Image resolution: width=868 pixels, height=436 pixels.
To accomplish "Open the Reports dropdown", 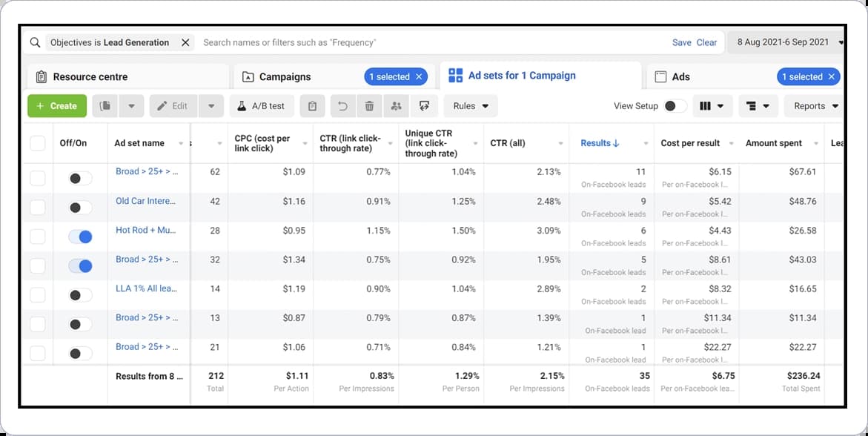I will click(815, 106).
